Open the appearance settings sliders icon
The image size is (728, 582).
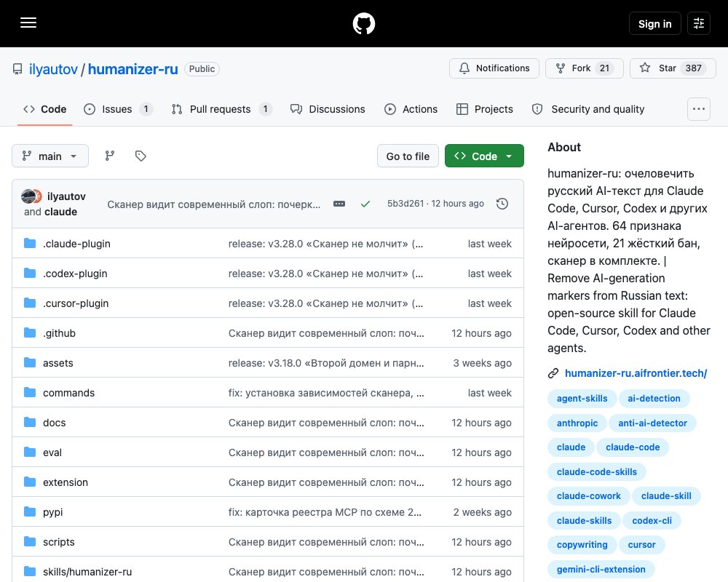698,23
